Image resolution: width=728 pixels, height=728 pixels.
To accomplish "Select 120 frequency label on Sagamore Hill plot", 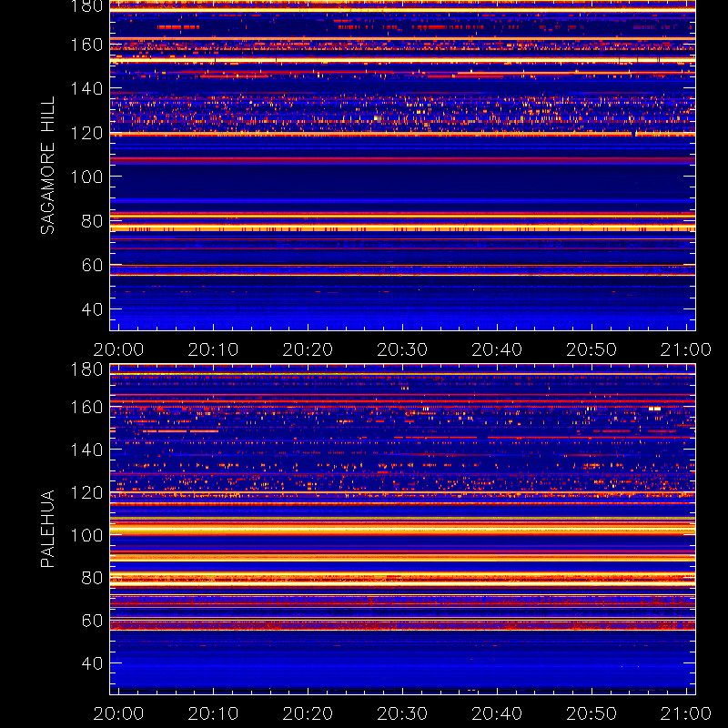I will pyautogui.click(x=86, y=133).
